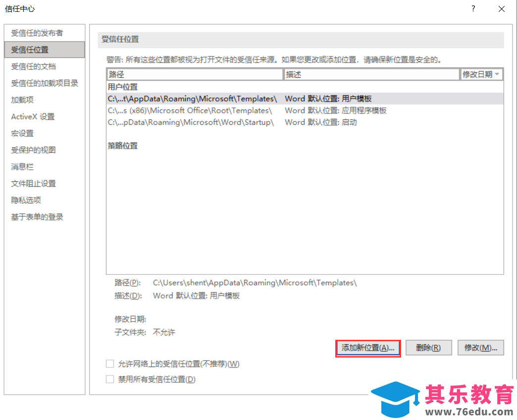Close the 信任中心 dialog
Image resolution: width=517 pixels, height=420 pixels.
502,9
